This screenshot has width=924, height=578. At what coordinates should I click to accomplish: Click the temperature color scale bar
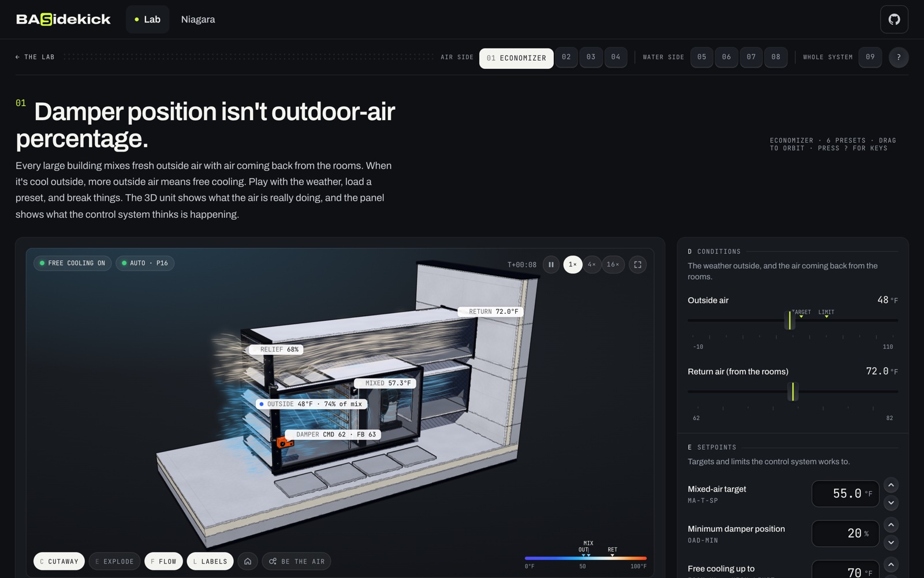coord(586,558)
